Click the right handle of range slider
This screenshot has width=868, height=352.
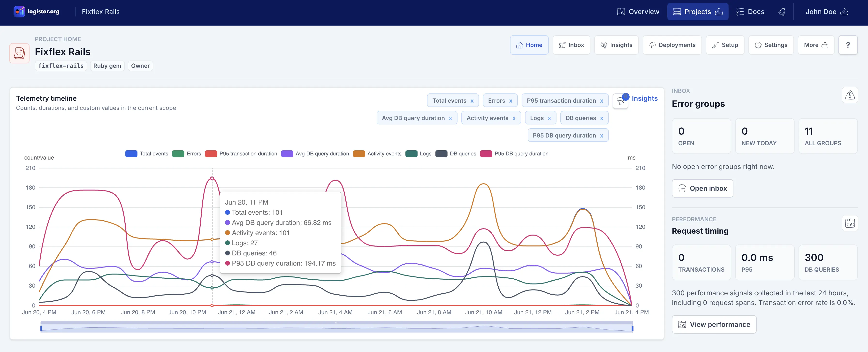[632, 328]
